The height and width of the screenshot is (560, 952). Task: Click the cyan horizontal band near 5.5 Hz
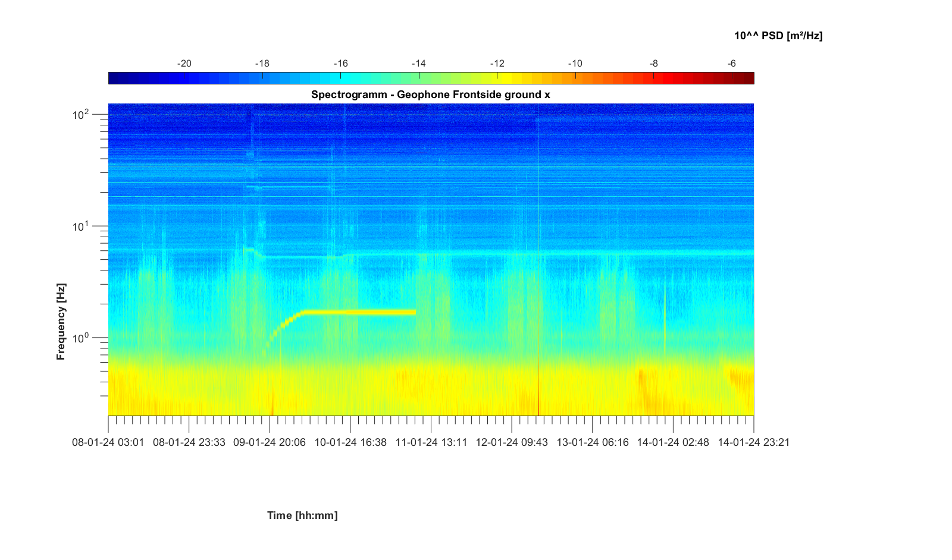(547, 254)
